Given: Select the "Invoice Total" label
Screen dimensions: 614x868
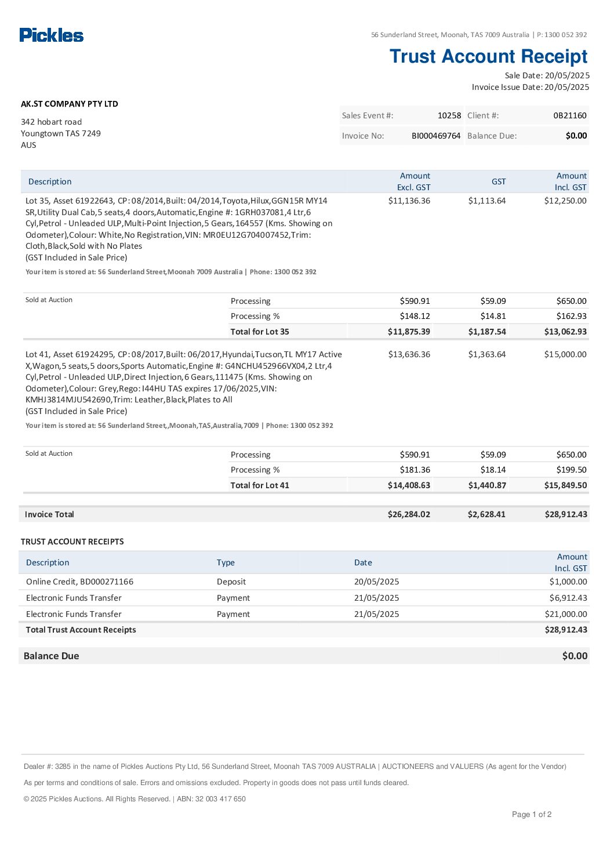Looking at the screenshot, I should click(x=50, y=514).
